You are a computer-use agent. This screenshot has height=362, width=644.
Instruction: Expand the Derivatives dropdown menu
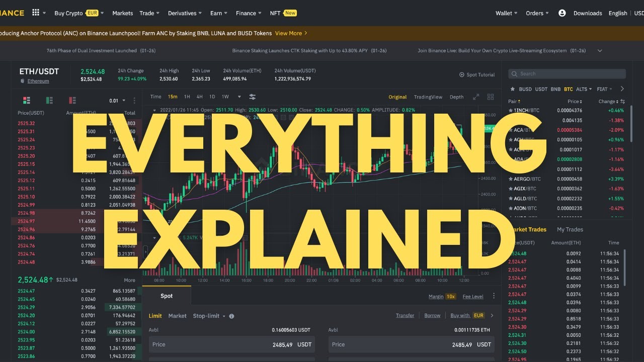tap(185, 13)
